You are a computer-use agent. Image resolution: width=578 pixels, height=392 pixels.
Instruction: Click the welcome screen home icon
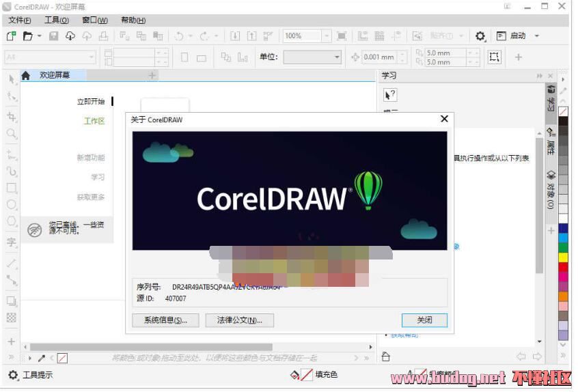point(25,76)
